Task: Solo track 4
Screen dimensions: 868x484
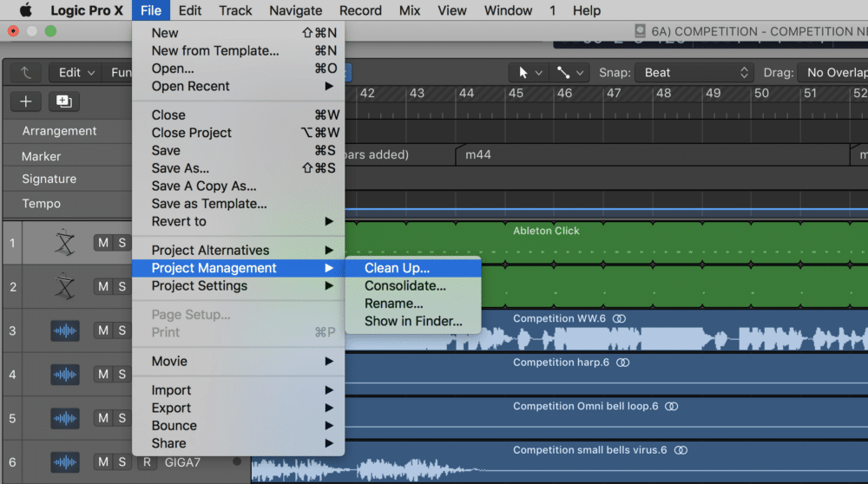Action: 122,375
